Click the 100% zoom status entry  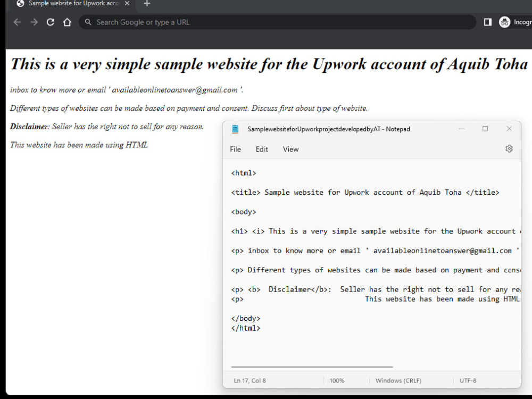337,381
